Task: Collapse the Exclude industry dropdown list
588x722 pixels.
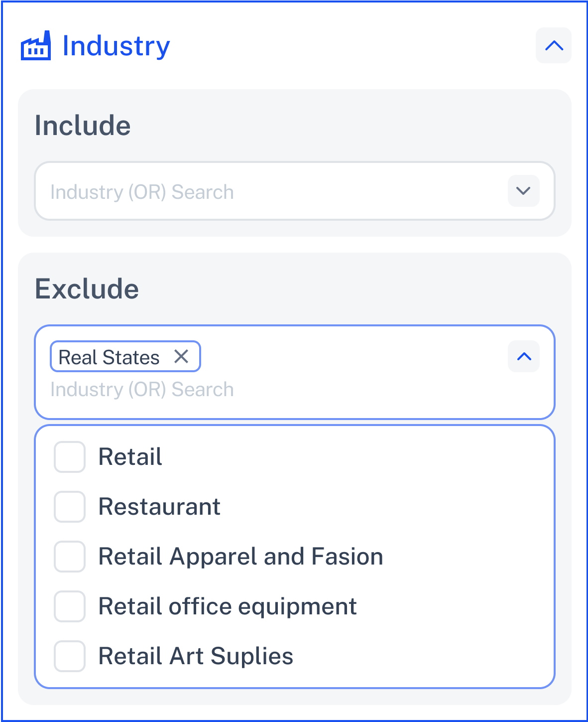Action: (524, 356)
